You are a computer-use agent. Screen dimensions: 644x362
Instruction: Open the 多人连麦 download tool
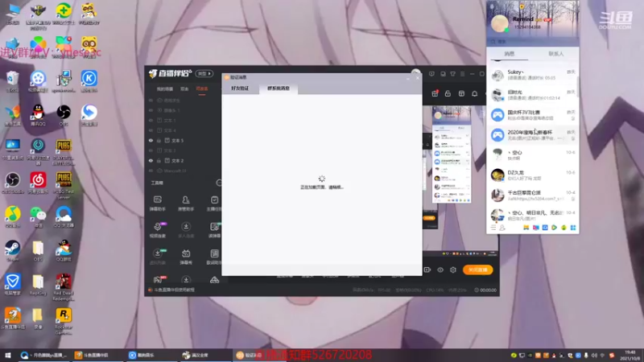pyautogui.click(x=186, y=230)
